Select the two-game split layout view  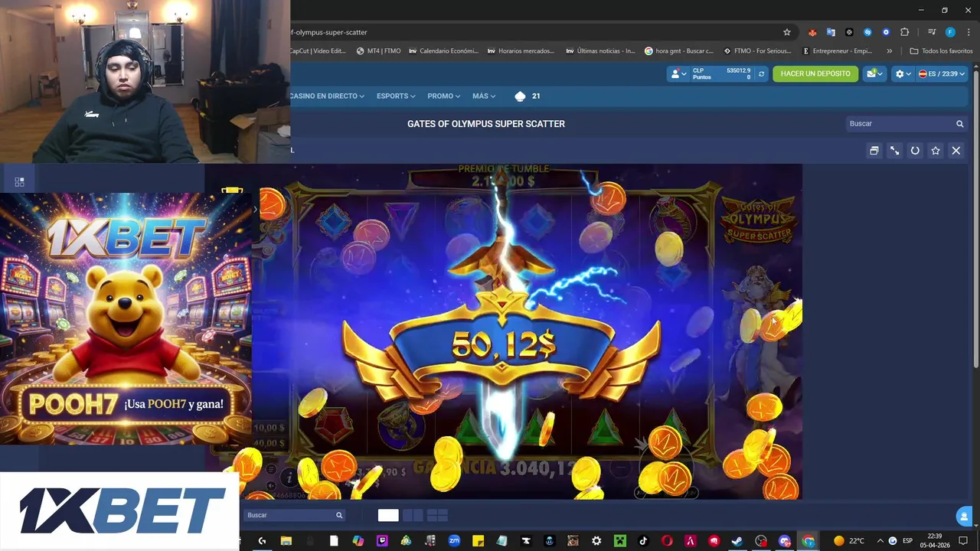click(413, 515)
